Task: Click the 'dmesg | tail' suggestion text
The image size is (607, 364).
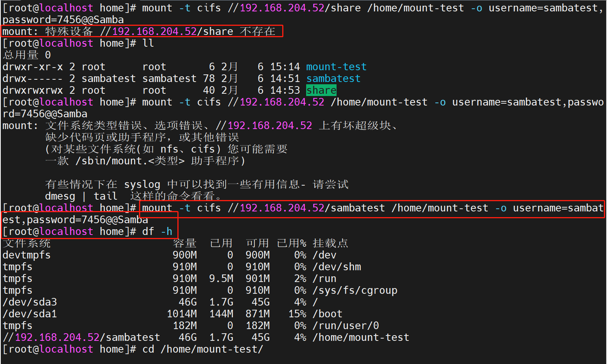Action: click(x=81, y=196)
